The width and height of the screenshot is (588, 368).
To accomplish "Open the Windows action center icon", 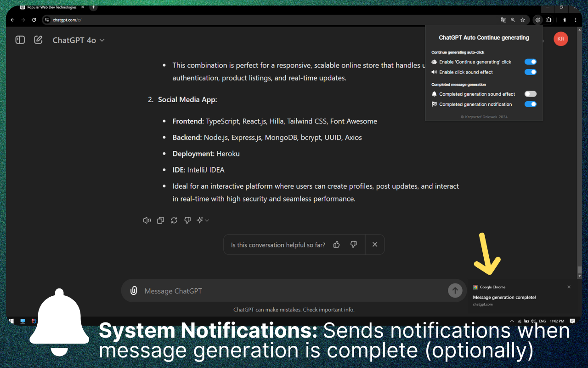I will click(572, 321).
